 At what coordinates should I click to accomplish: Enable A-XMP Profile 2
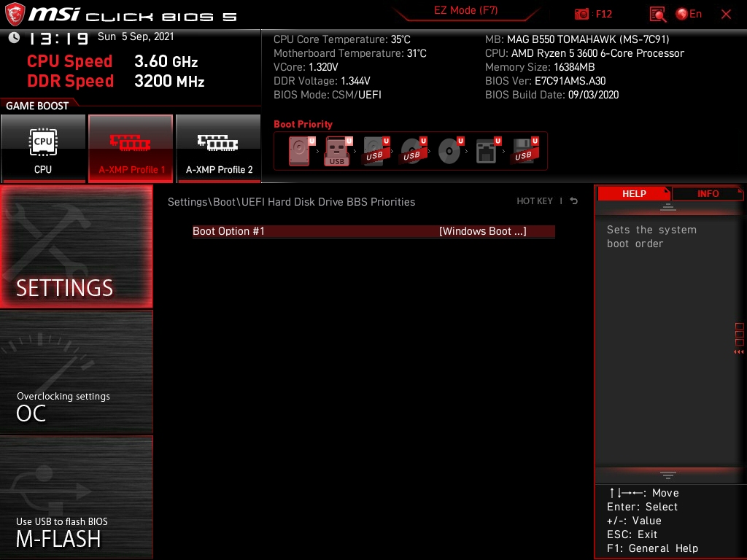219,148
